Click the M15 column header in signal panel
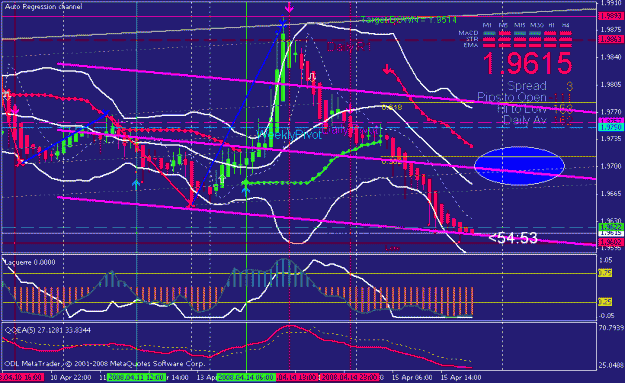 520,25
